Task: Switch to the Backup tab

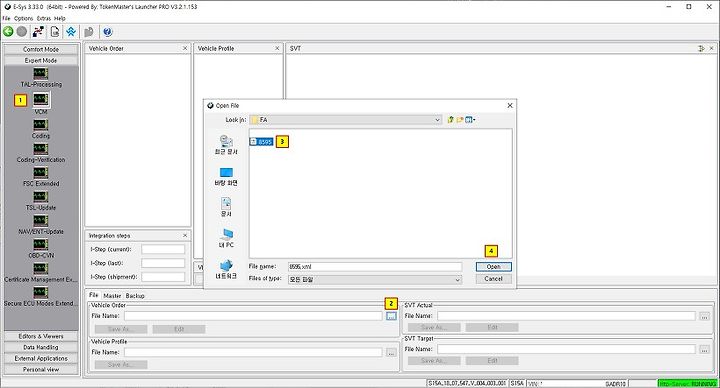Action: pos(135,296)
